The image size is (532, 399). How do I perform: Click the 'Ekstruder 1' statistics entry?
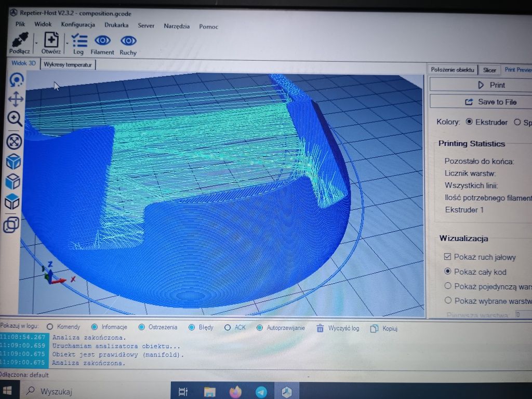pos(464,210)
